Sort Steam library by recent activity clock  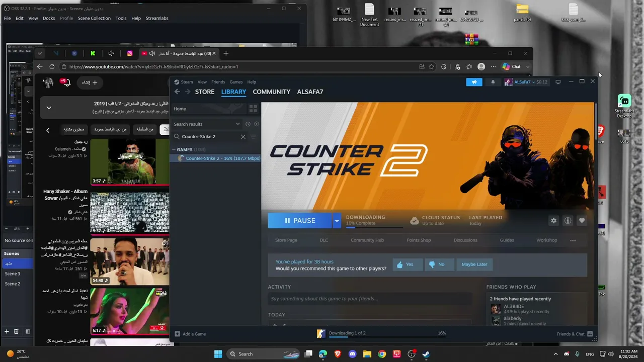(x=248, y=124)
